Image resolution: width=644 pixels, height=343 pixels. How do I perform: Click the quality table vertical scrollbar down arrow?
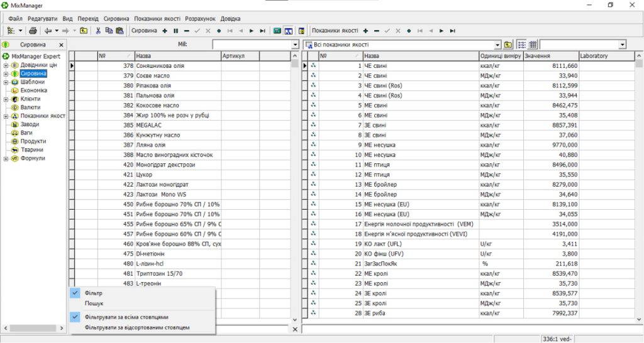pos(639,319)
